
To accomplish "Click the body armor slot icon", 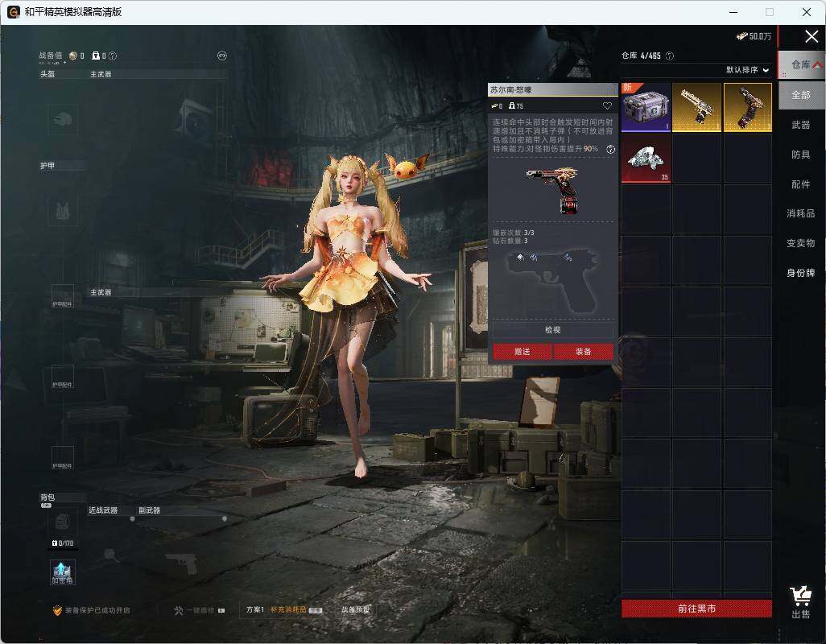I will tap(63, 211).
